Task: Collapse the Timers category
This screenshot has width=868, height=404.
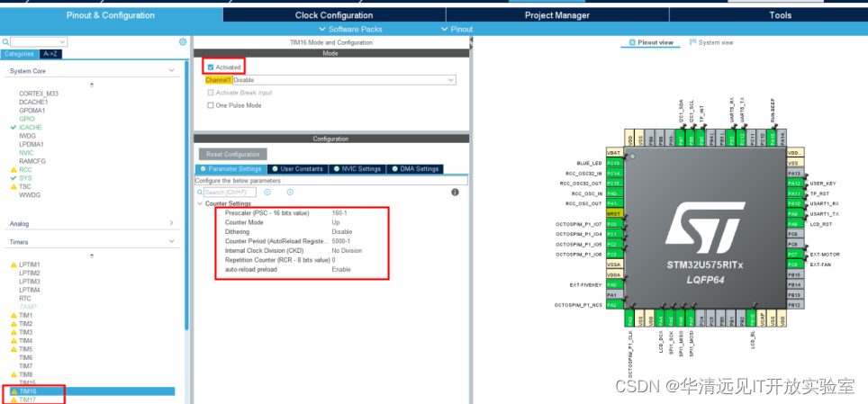Action: 172,242
